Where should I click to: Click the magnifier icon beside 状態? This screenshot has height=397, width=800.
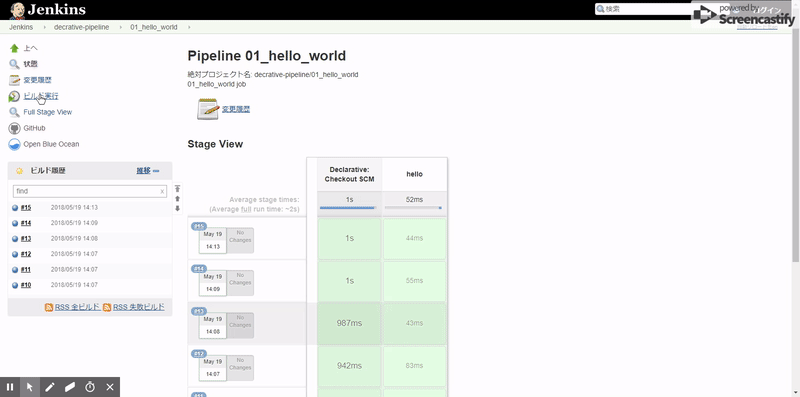coord(14,64)
